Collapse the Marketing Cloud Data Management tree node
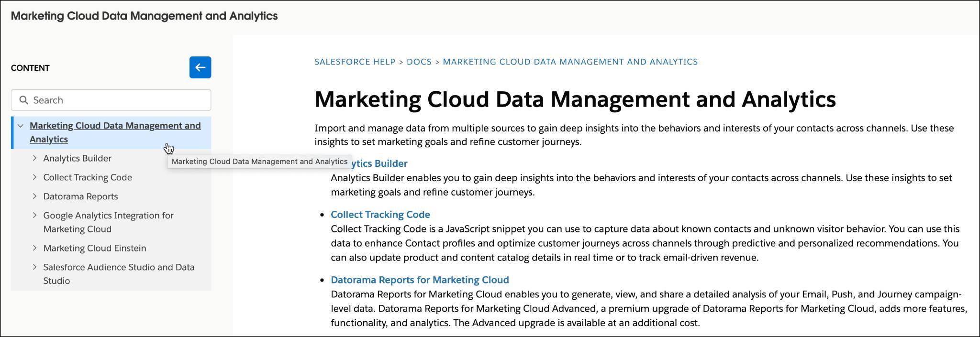Image resolution: width=980 pixels, height=337 pixels. click(x=21, y=126)
